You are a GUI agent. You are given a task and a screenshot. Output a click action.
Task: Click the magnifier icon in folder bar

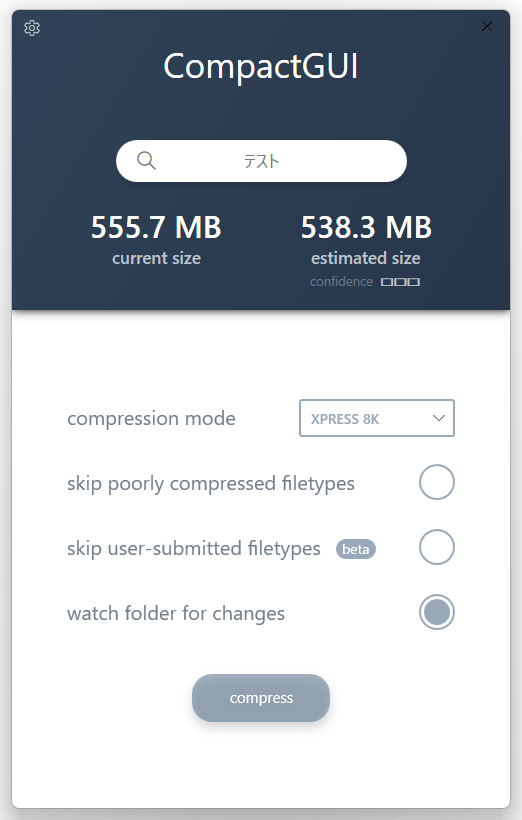[146, 161]
